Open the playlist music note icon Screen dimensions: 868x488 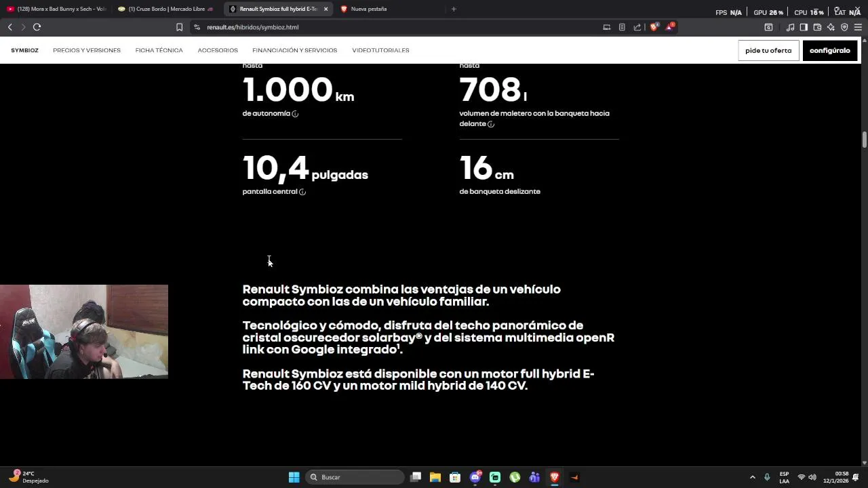(x=790, y=27)
